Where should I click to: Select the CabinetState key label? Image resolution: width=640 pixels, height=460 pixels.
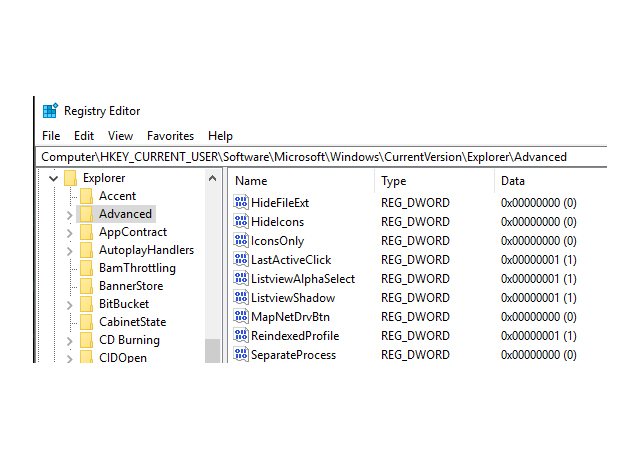[133, 322]
